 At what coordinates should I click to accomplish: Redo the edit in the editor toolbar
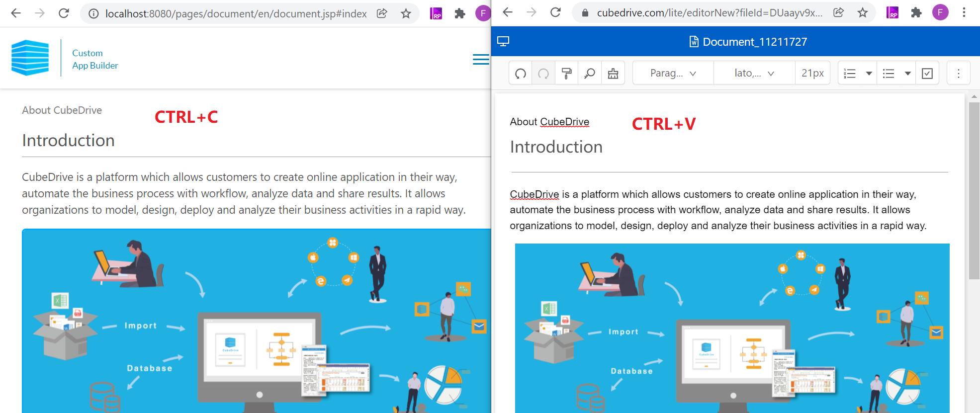543,74
